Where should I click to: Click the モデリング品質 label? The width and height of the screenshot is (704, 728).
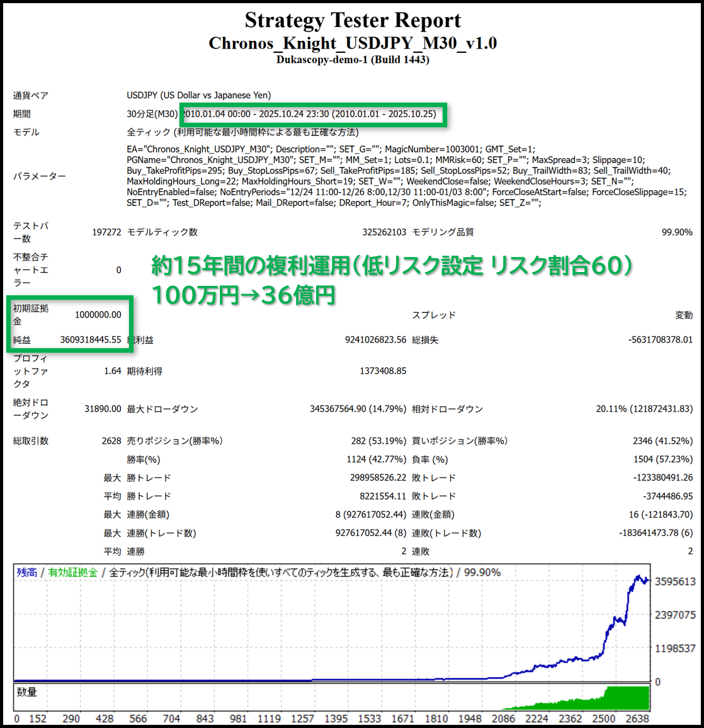pyautogui.click(x=443, y=232)
